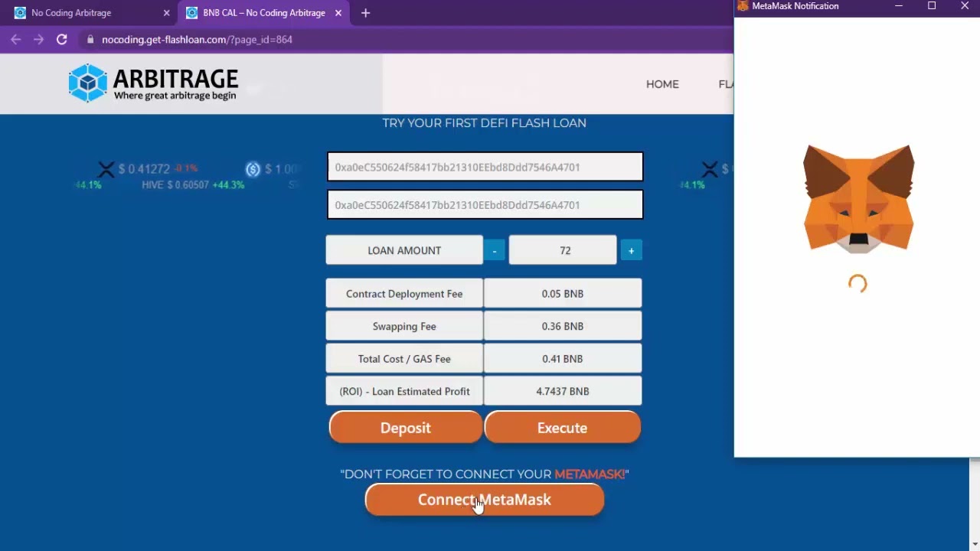Click the first wallet address field
980x551 pixels.
(485, 167)
